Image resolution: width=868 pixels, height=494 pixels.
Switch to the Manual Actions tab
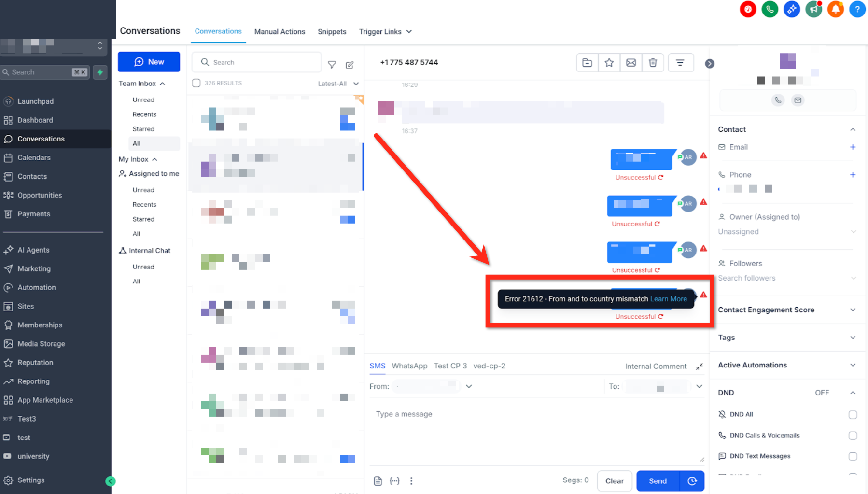(280, 32)
